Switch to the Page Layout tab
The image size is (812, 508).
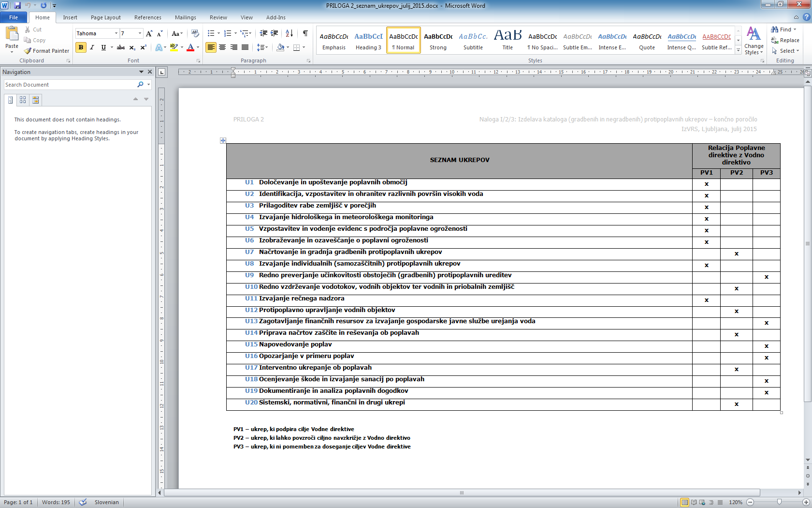106,17
